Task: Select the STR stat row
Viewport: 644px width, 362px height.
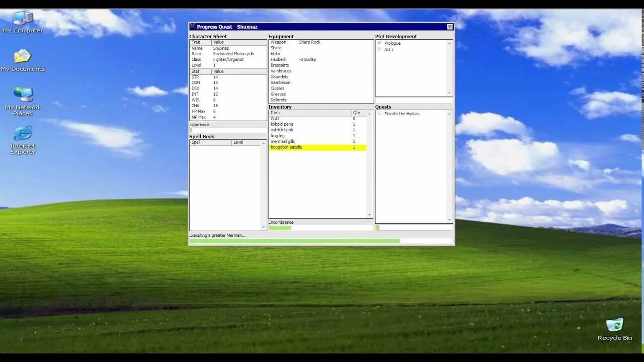Action: (x=228, y=77)
